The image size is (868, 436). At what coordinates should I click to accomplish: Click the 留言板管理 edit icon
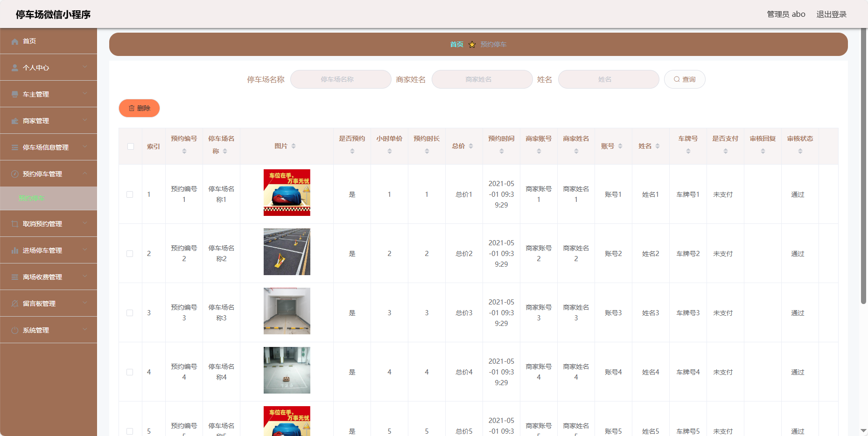pos(15,304)
